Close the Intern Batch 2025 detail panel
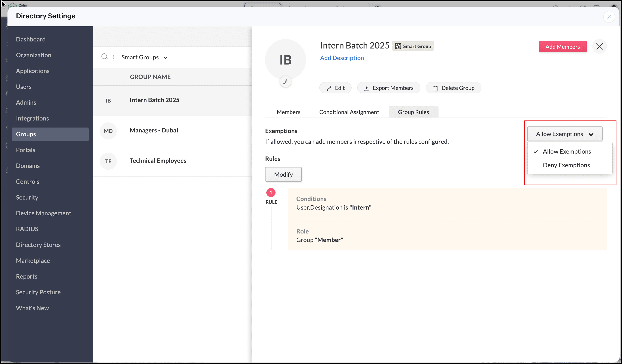This screenshot has height=364, width=622. coord(599,46)
